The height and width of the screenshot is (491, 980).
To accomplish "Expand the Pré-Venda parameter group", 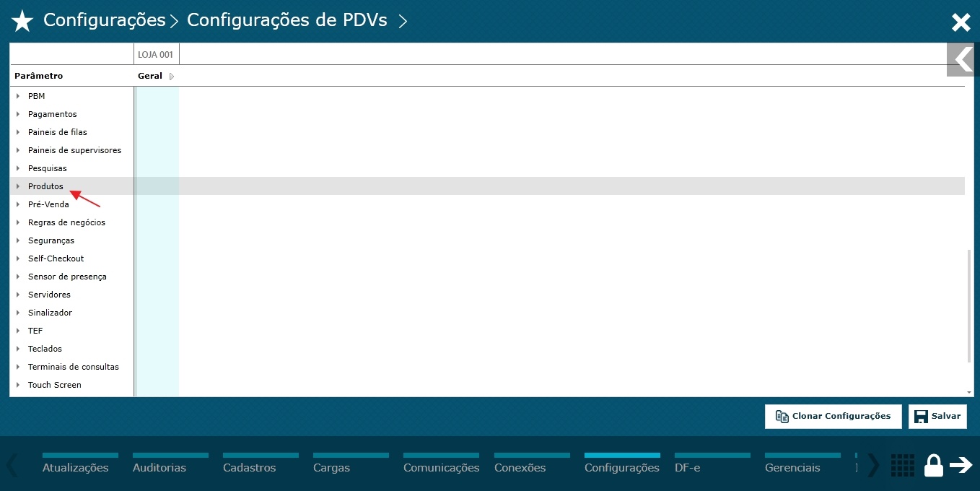I will 18,204.
